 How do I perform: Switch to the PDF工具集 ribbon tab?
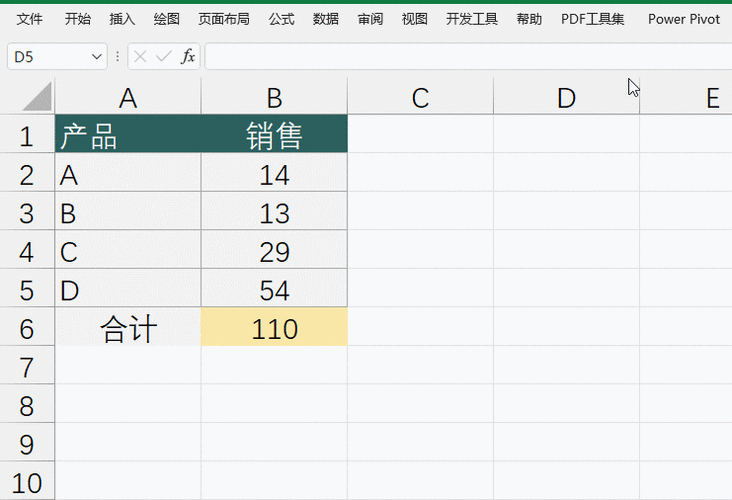tap(592, 19)
